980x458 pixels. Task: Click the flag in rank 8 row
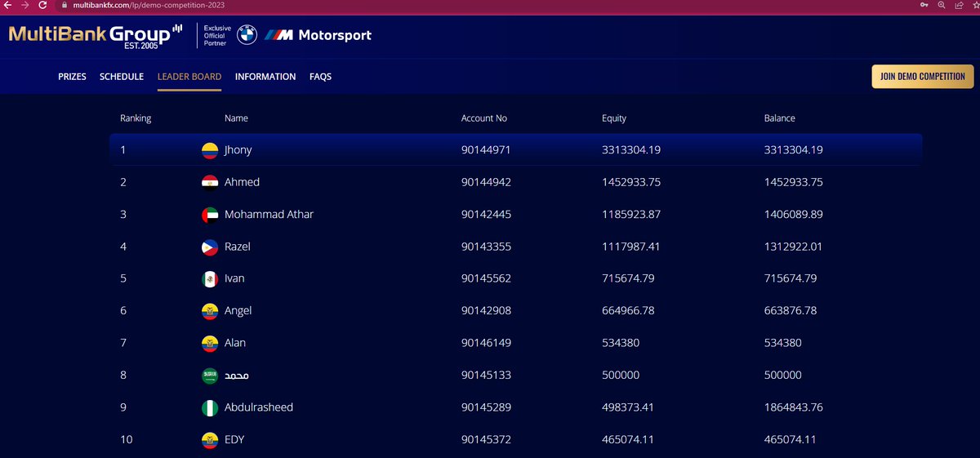click(210, 376)
